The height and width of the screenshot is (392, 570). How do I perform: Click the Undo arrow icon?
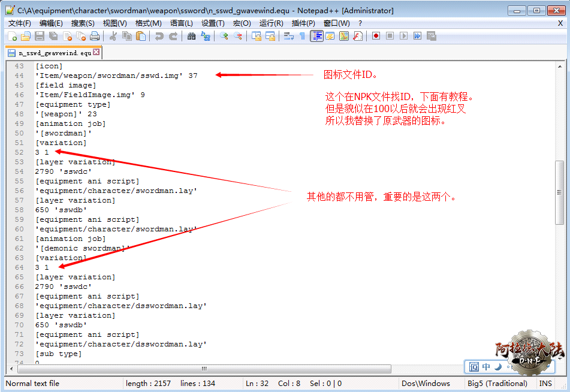(159, 36)
